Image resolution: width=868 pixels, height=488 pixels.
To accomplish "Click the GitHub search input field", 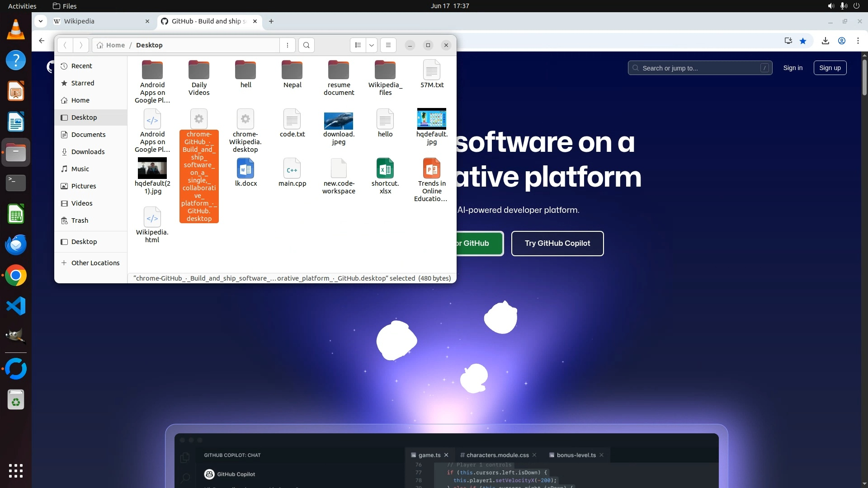I will [x=699, y=68].
